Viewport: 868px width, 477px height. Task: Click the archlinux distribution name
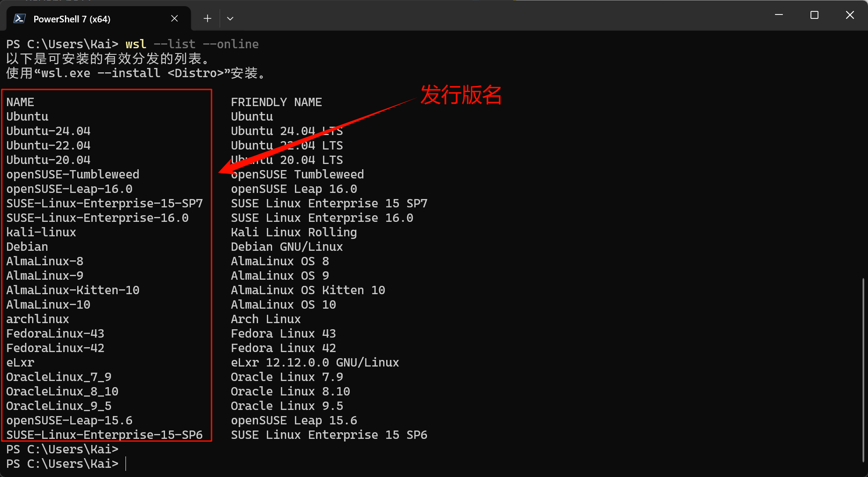(38, 319)
